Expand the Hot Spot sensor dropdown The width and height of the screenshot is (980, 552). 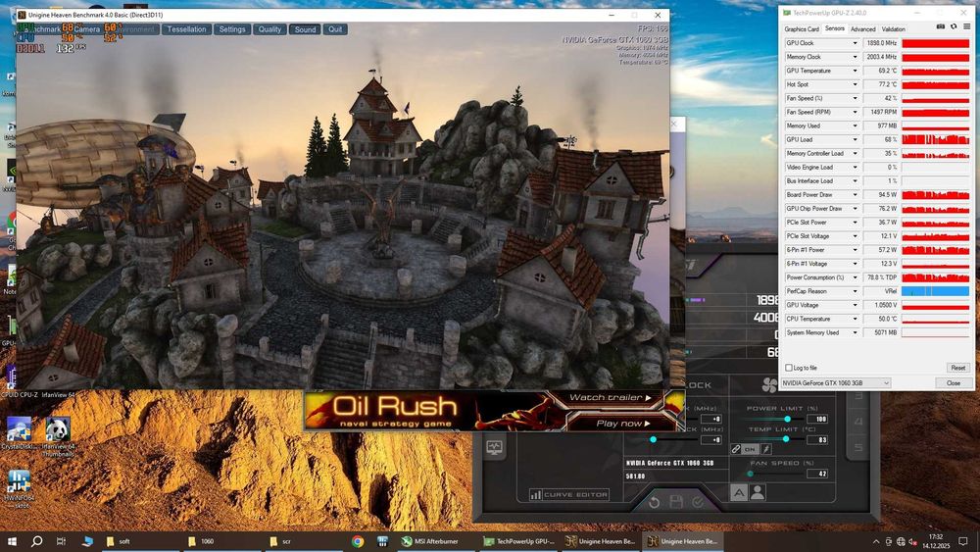[855, 84]
